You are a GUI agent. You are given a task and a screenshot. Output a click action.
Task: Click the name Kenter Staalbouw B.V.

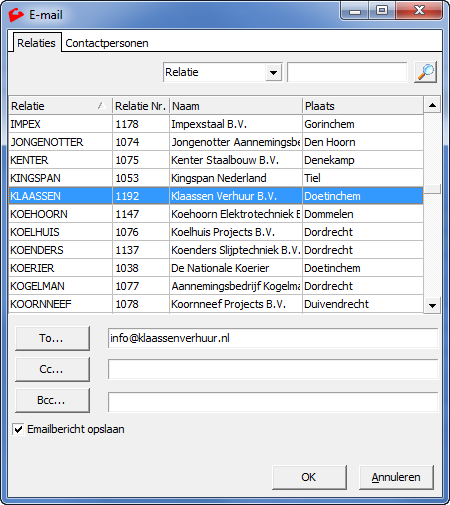pyautogui.click(x=225, y=160)
